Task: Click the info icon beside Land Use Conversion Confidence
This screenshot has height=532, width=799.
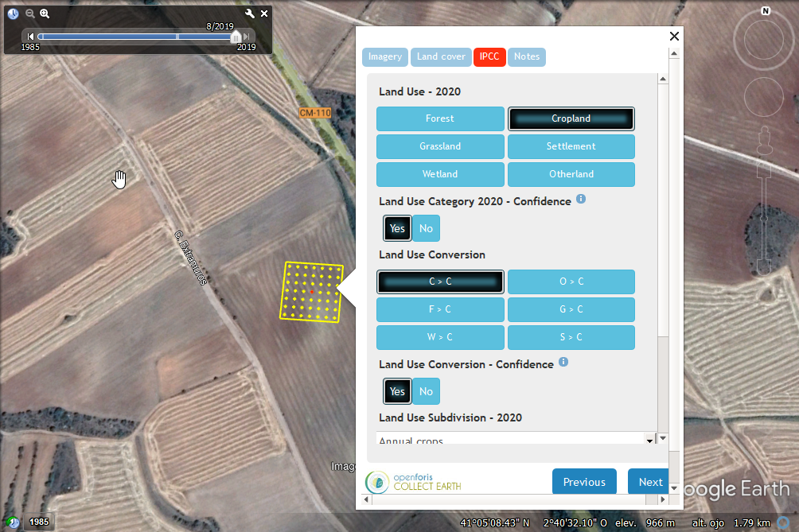Action: coord(563,363)
